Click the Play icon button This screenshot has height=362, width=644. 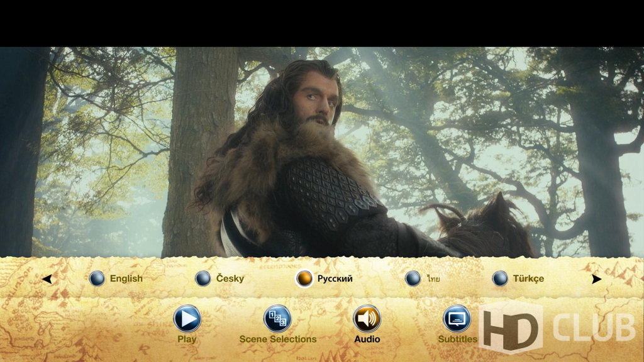coord(187,319)
